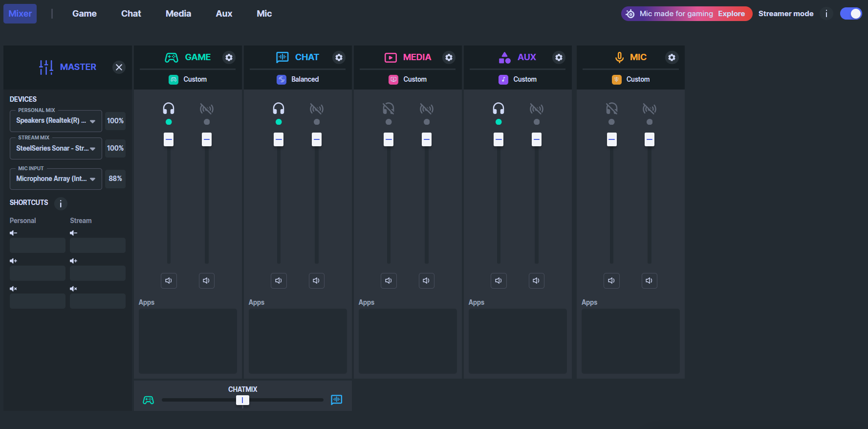
Task: Switch to the Mixer tab
Action: coord(20,14)
